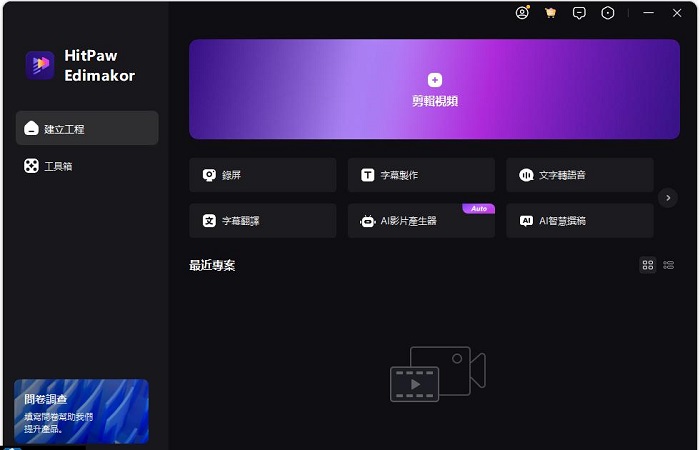Start the 錄屏 screen recording tool

[262, 175]
